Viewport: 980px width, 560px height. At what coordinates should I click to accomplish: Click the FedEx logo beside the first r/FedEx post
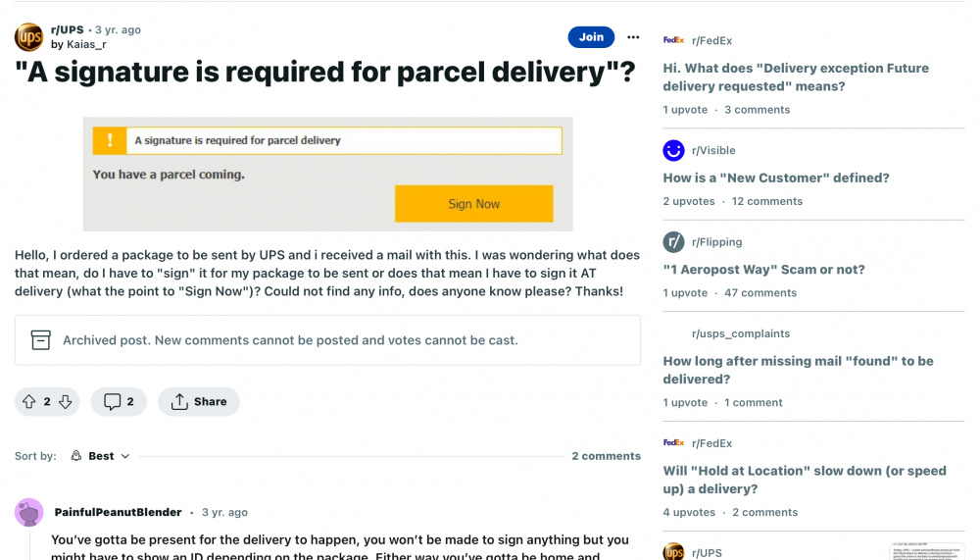pos(674,40)
